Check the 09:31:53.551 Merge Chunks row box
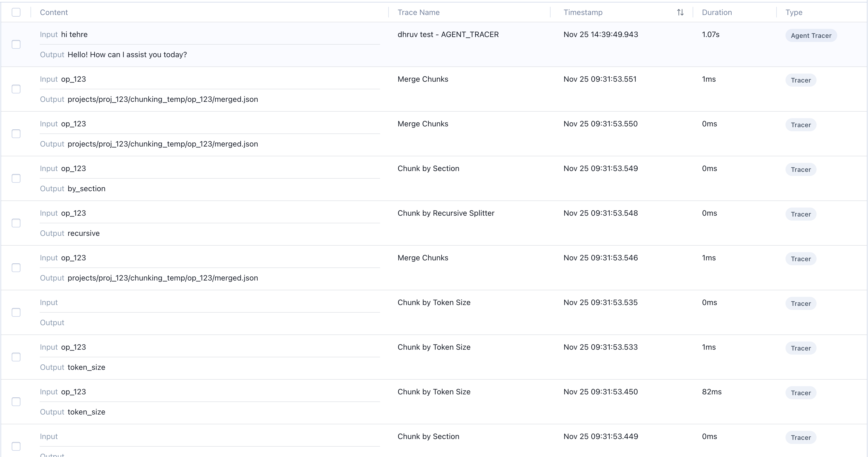868x457 pixels. (16, 89)
